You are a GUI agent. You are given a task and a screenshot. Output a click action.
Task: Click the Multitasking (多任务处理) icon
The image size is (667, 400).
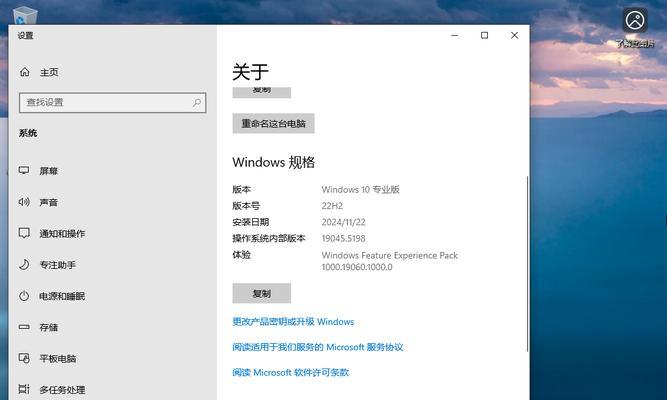(24, 389)
